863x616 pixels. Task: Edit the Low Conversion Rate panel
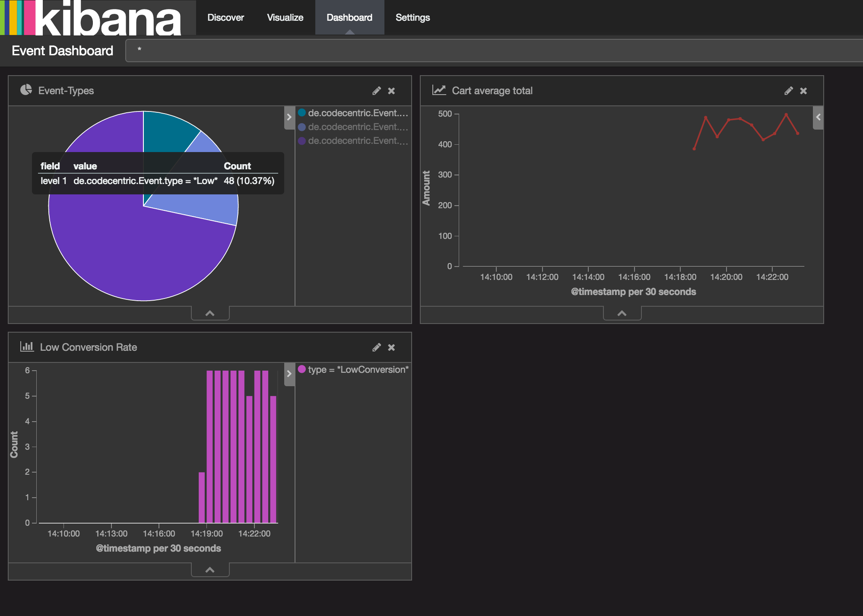pyautogui.click(x=377, y=347)
